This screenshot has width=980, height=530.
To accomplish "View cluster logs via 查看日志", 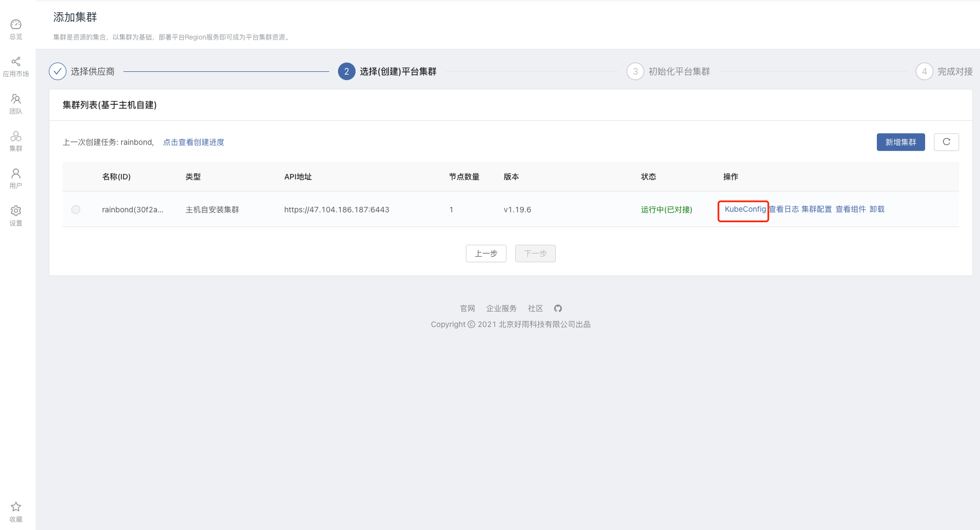I will (784, 209).
